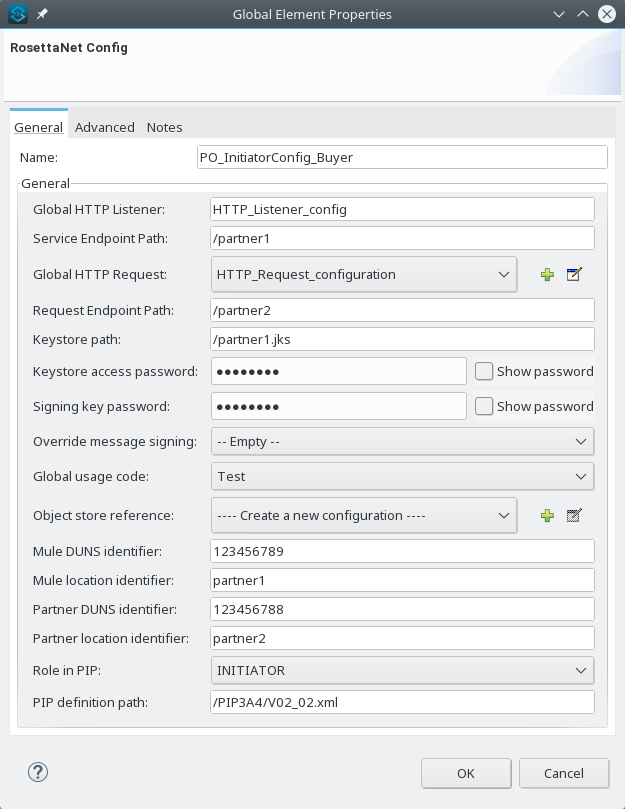Open the Global HTTP Request dropdown
This screenshot has width=625, height=809.
(364, 274)
